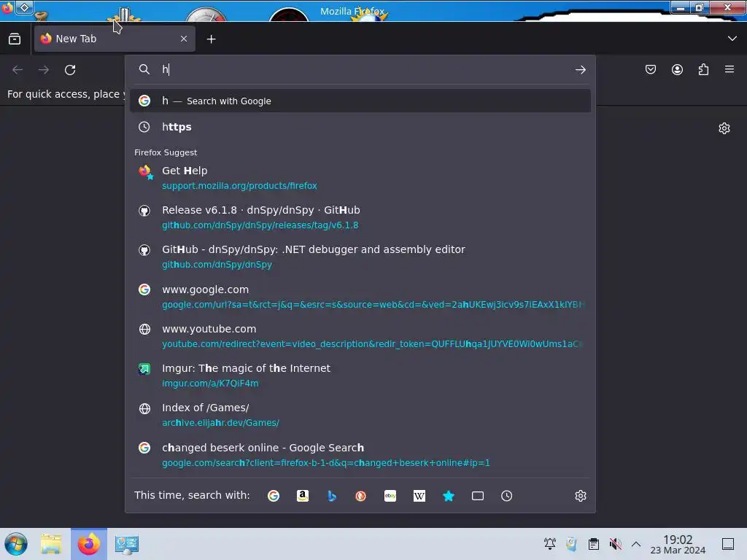Screen dimensions: 747x560
Task: Open the clipboard tray icon
Action: 594,544
